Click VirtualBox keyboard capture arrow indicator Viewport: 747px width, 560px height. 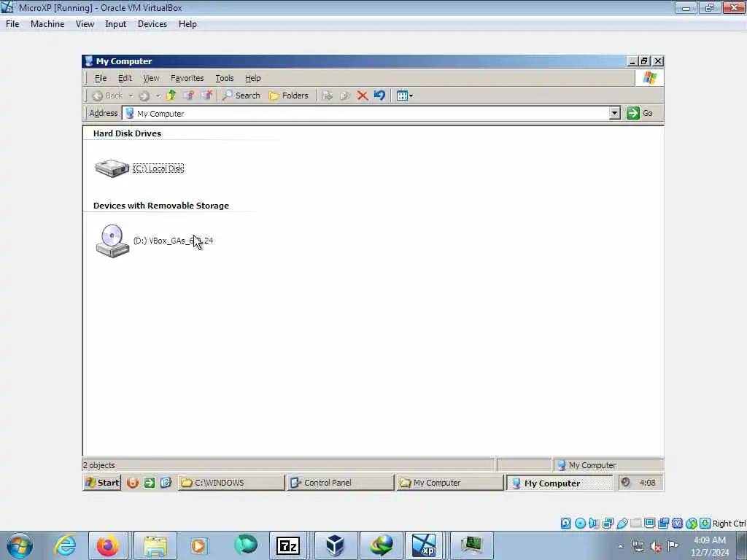pos(705,524)
